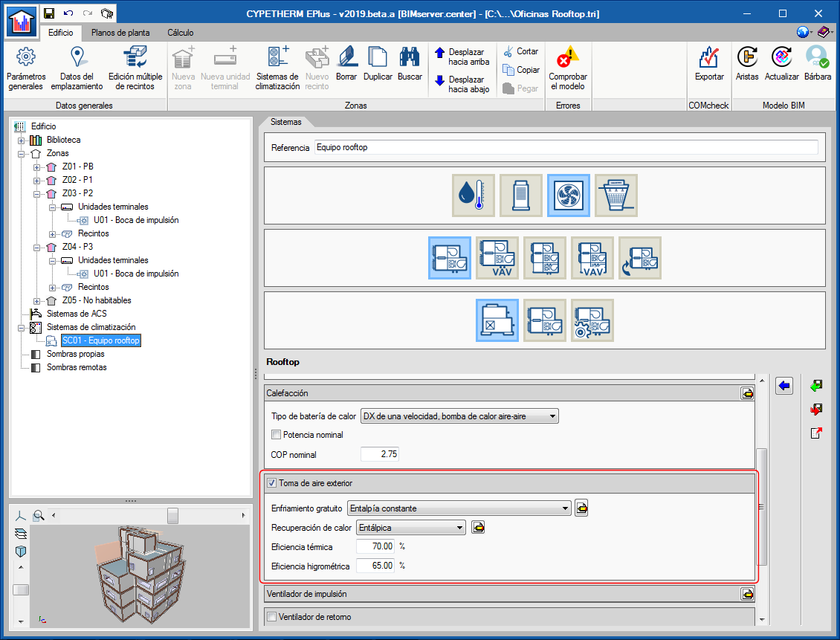
Task: Click COP nominal value field
Action: tap(379, 454)
